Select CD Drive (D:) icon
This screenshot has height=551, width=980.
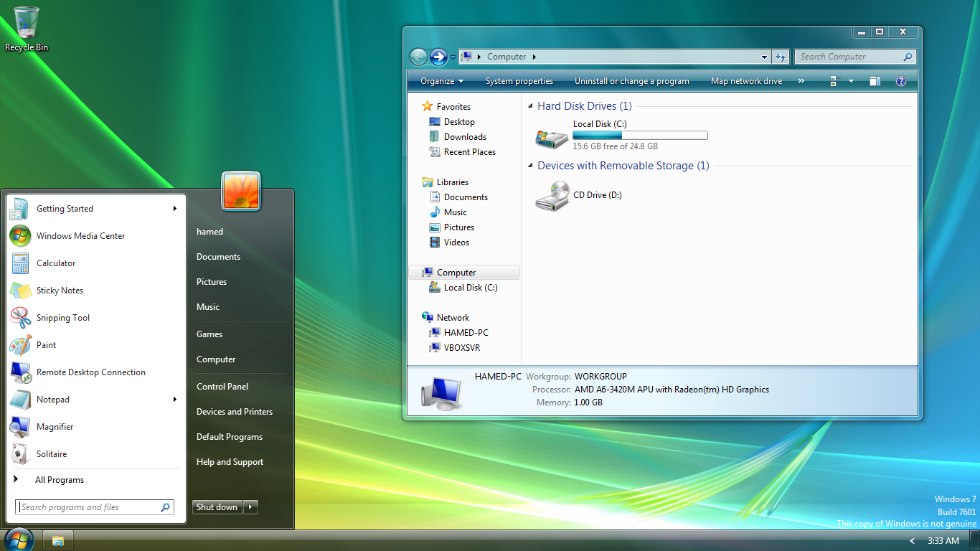(x=552, y=196)
